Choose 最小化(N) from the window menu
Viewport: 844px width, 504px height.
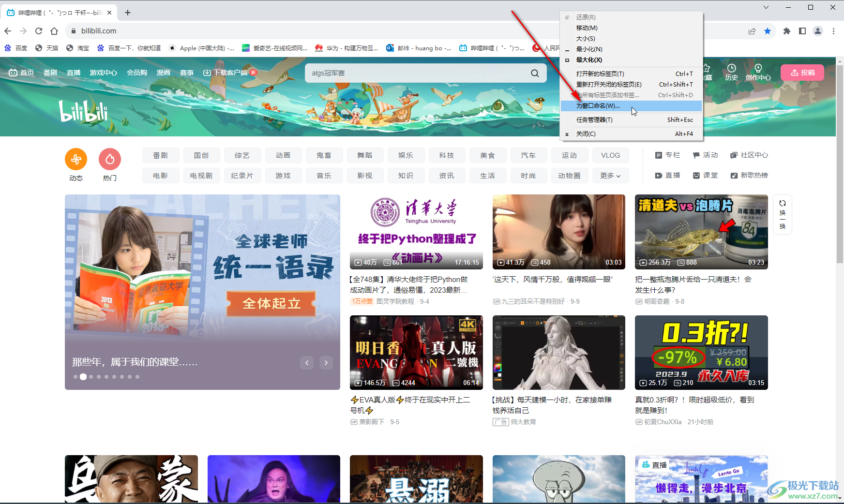click(x=631, y=49)
